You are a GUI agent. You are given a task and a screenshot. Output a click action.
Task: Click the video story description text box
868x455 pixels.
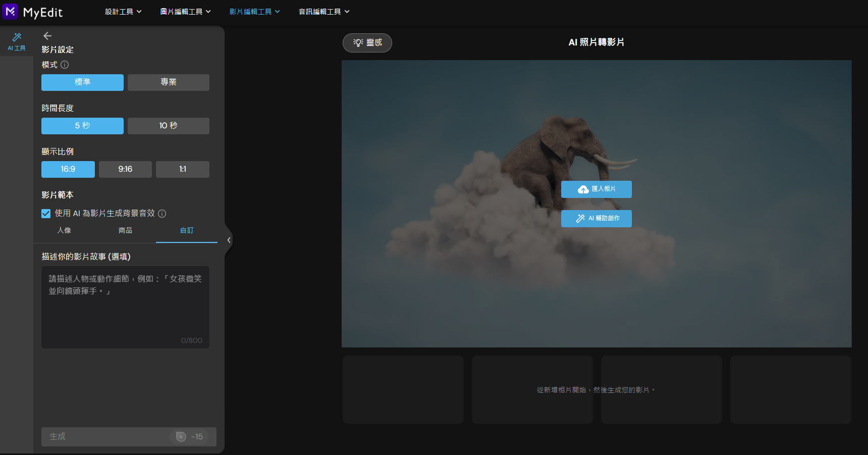tap(125, 307)
